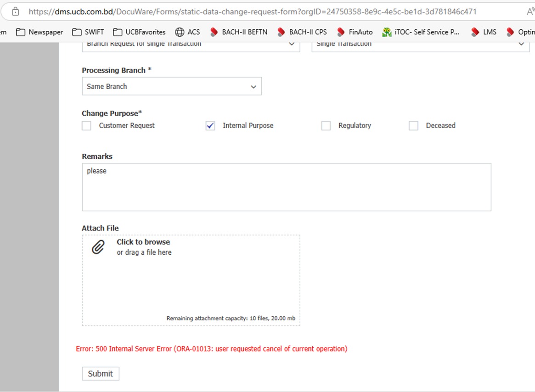This screenshot has height=392, width=535.
Task: Check the Regulatory checkbox
Action: coord(326,126)
